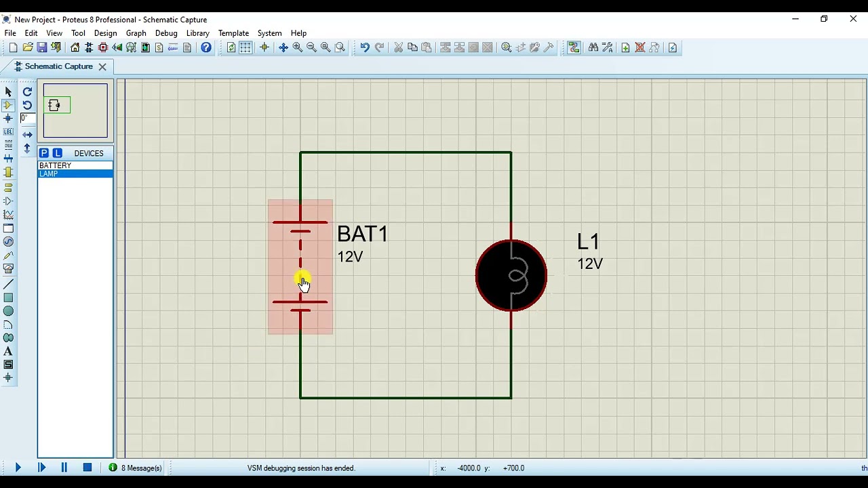The width and height of the screenshot is (868, 488).
Task: Toggle the wire autorouter icon
Action: tap(574, 47)
